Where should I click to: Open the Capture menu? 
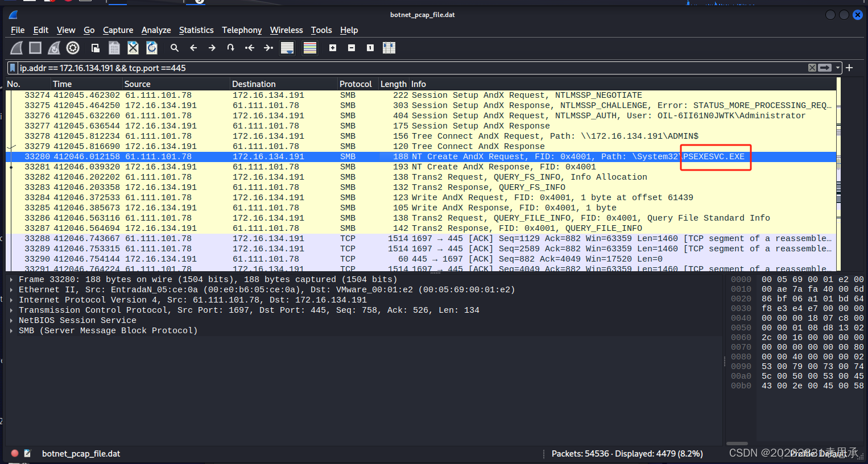118,30
